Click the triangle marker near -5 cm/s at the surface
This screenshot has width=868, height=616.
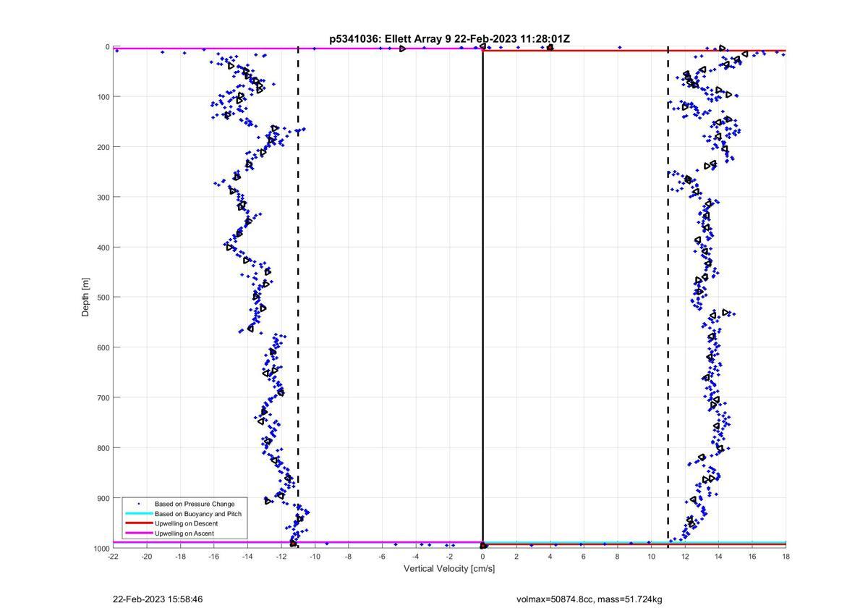click(x=402, y=48)
